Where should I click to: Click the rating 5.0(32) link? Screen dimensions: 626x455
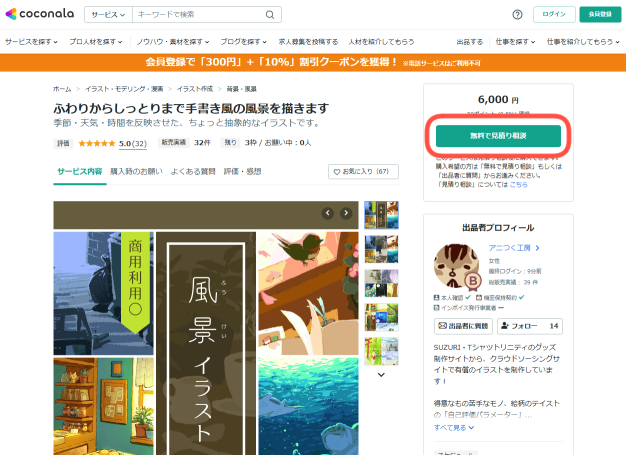133,143
